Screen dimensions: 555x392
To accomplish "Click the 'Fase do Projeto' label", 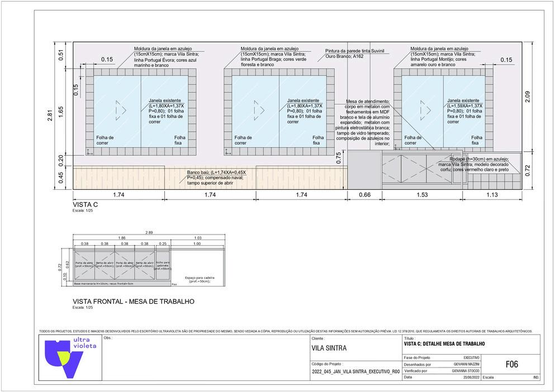I will [418, 358].
